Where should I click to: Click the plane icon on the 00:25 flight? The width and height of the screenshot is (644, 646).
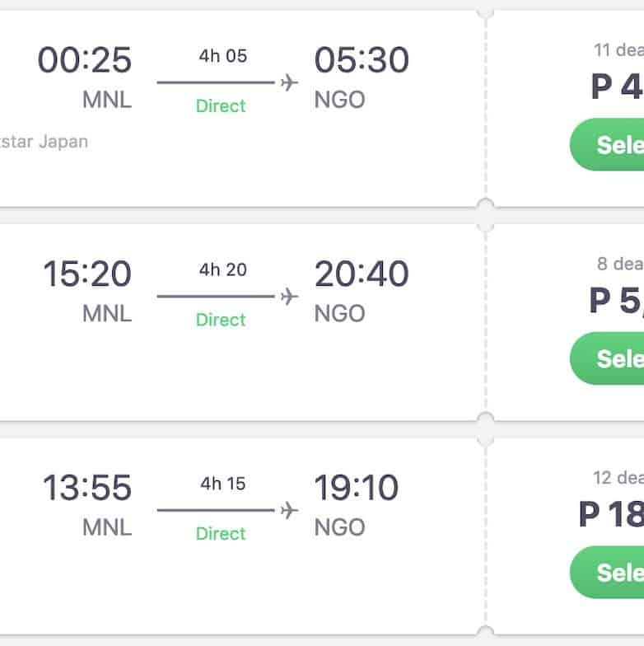tap(288, 82)
